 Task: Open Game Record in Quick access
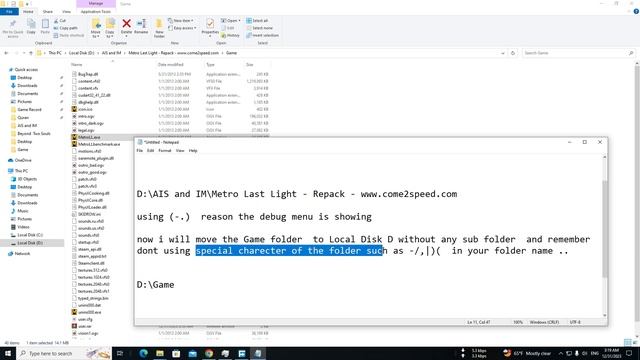tap(29, 110)
